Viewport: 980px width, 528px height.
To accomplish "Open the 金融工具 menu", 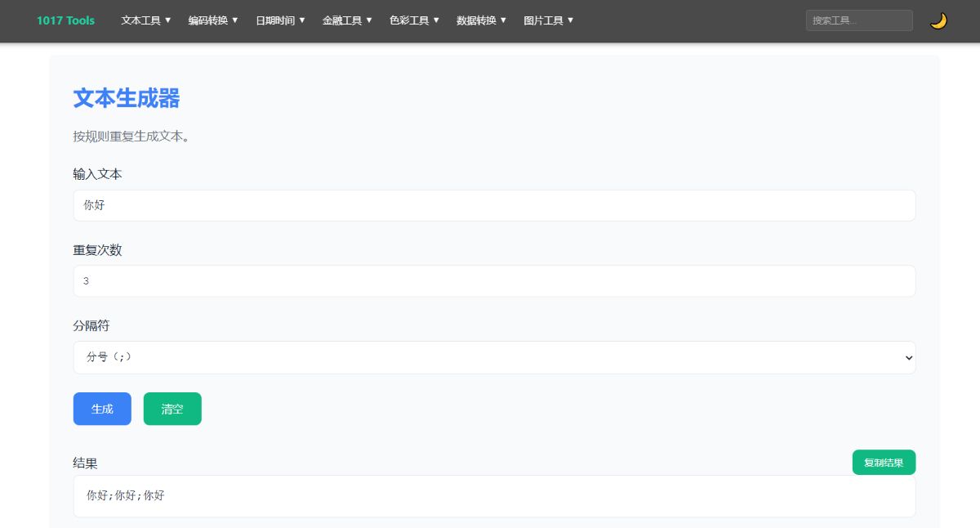I will click(347, 20).
